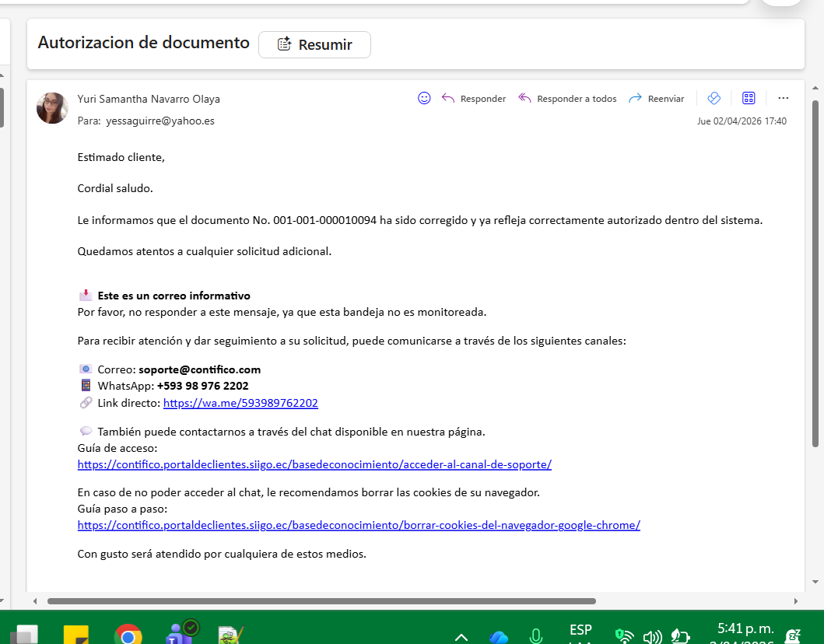Click the Autorizacion de documento subject title

pyautogui.click(x=143, y=43)
